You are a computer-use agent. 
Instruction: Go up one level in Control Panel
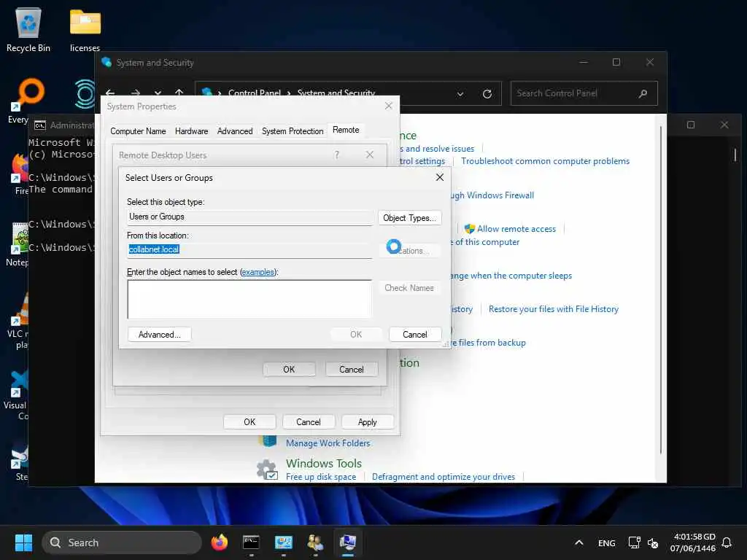(179, 93)
